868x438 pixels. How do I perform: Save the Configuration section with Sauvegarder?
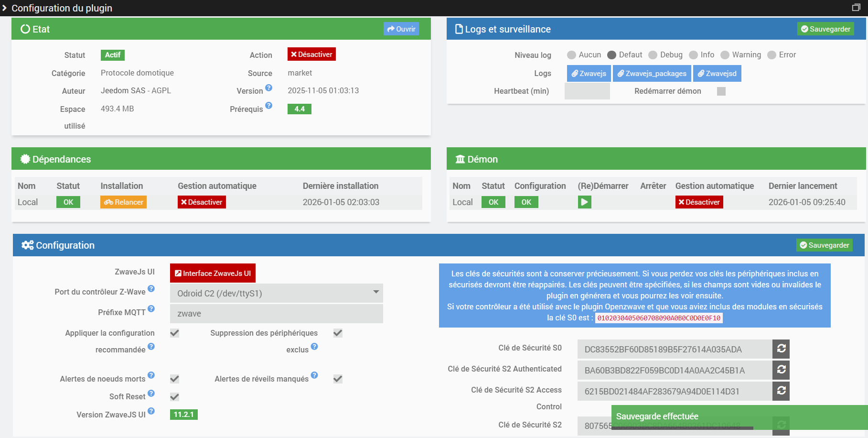(825, 245)
